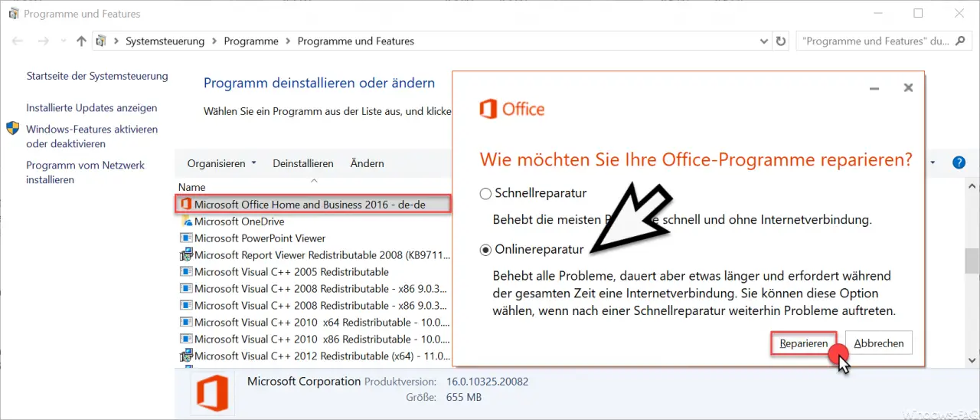Screen dimensions: 980x420
Task: Click the list scrollbar up arrow
Action: pos(972,186)
